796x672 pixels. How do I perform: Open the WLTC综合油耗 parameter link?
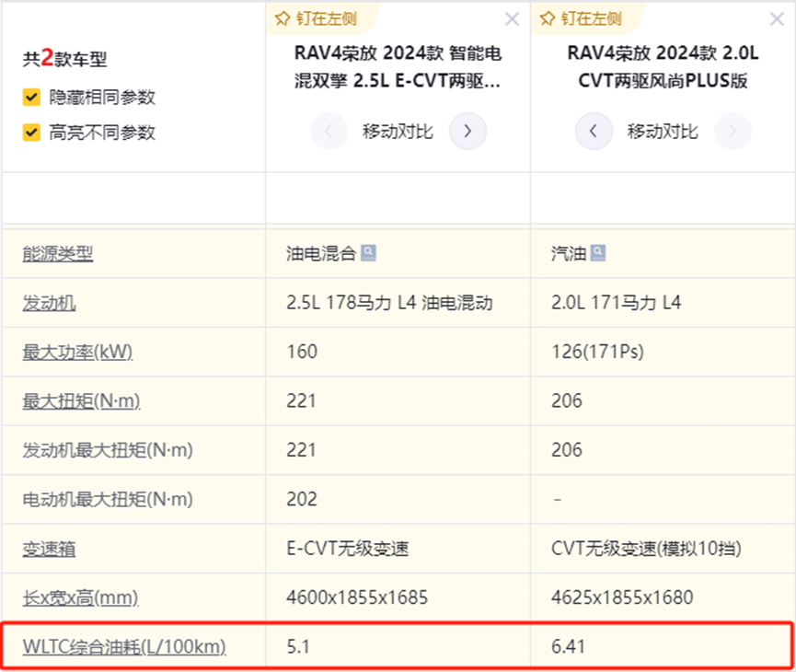pos(124,646)
